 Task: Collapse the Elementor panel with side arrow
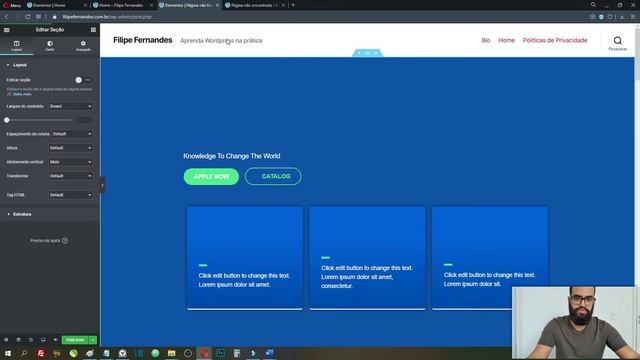coord(102,185)
